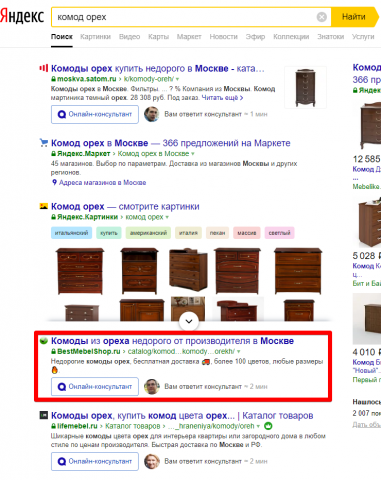Open Комод орех — смотрите картинки link

[x=125, y=206]
